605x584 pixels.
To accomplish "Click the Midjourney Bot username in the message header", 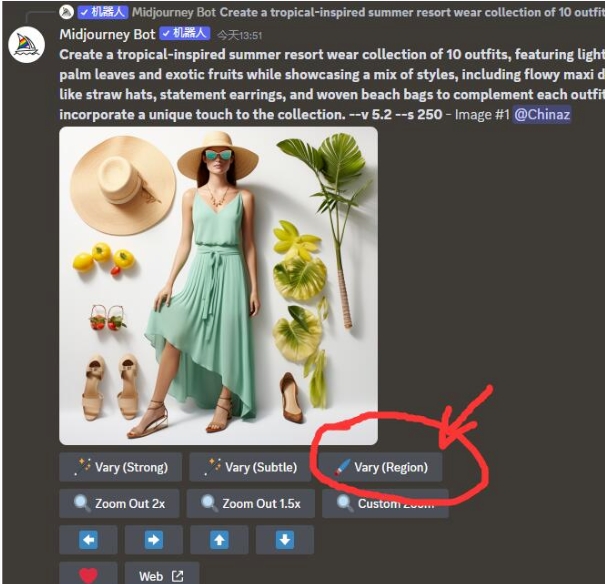I will click(107, 34).
